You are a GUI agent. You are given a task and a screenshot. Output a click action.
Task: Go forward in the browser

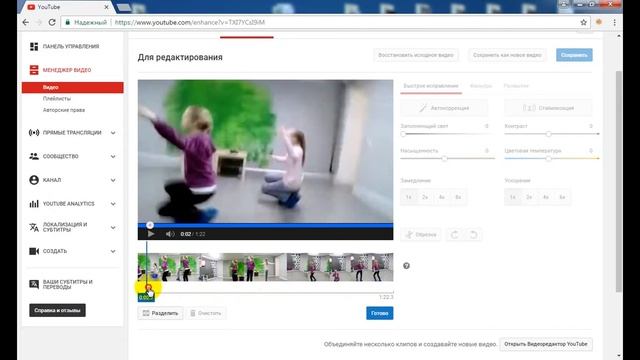click(39, 22)
